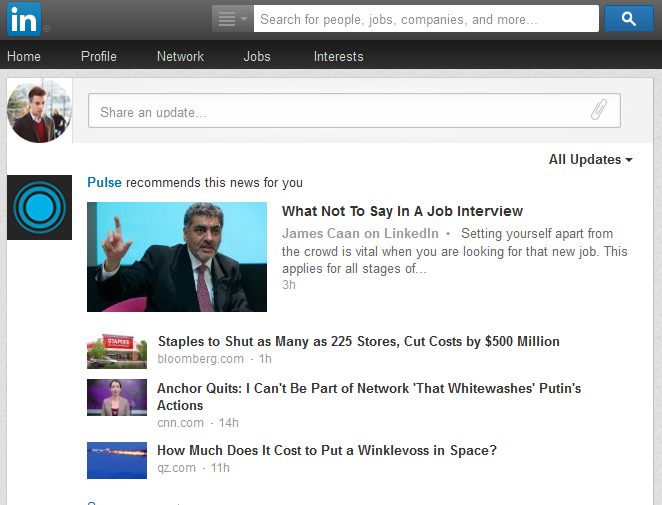Focus the people and jobs search box

coord(426,19)
